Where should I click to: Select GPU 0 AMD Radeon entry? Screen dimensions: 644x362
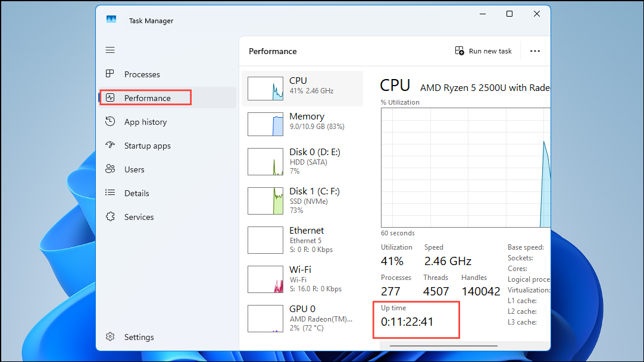303,319
